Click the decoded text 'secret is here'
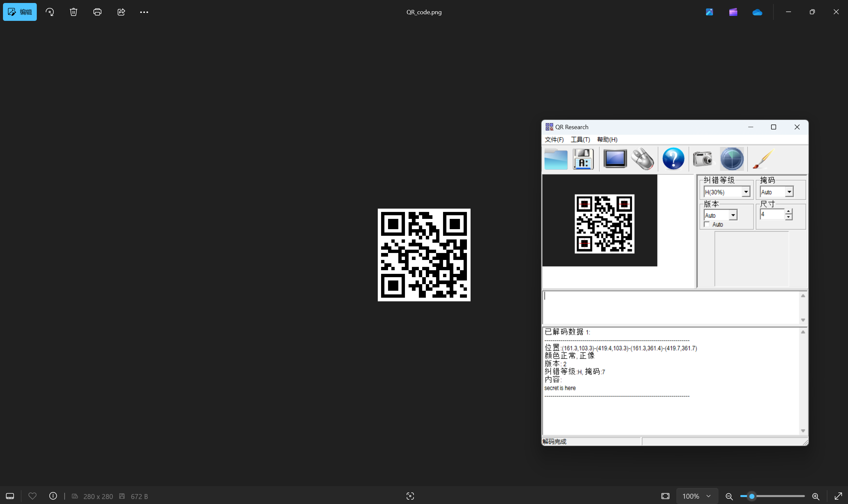Viewport: 848px width, 504px height. coord(560,388)
